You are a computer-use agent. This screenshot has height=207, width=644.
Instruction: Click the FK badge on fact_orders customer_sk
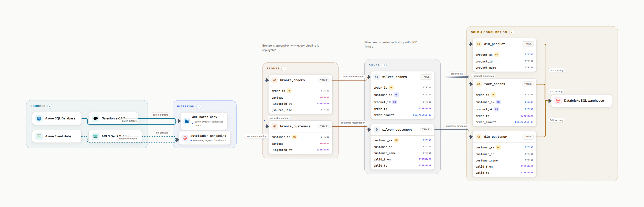coord(498,102)
